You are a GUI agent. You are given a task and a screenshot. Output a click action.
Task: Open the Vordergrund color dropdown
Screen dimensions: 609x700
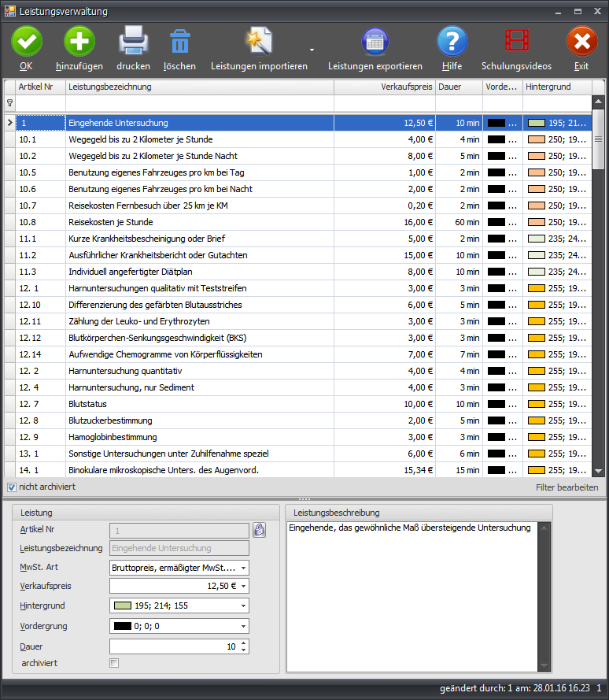click(x=243, y=626)
